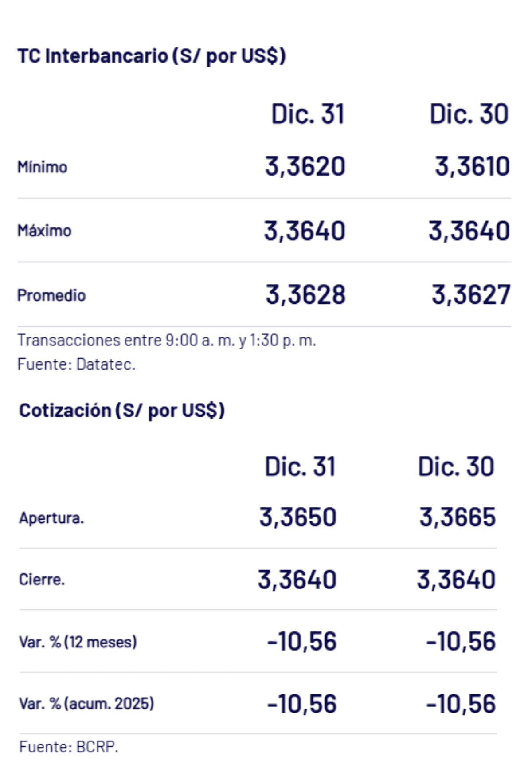This screenshot has width=532, height=776.
Task: Click the Fuente: BCRP. source text
Action: click(x=69, y=747)
